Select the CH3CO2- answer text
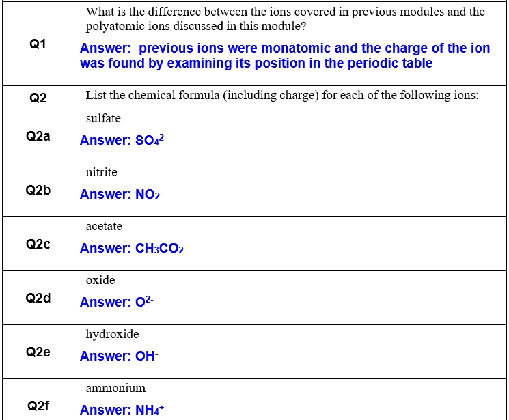 (133, 248)
